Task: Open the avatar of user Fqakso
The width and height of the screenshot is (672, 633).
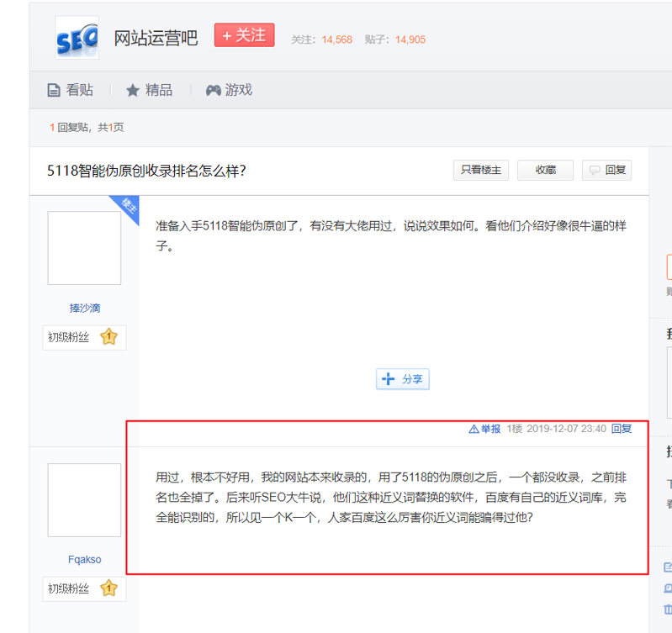Action: (84, 500)
